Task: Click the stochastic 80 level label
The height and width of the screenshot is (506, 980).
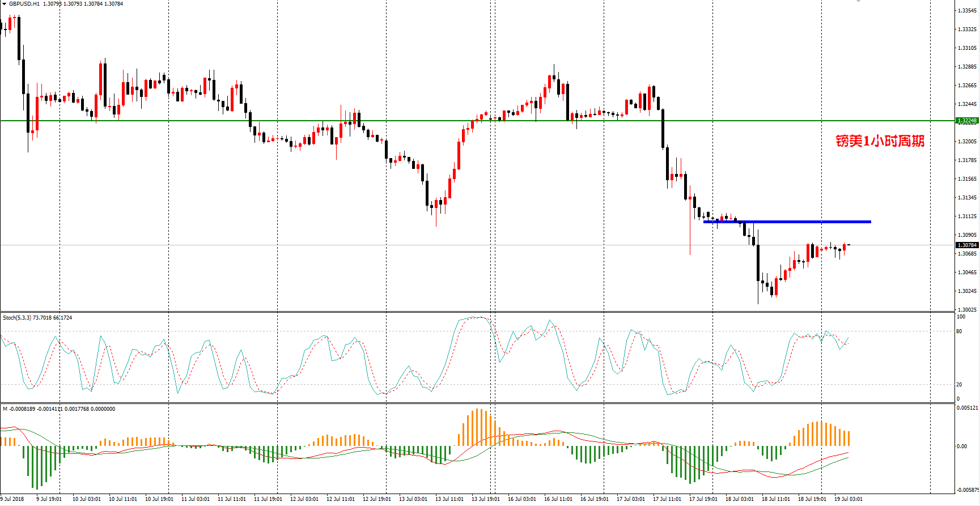Action: [x=959, y=331]
